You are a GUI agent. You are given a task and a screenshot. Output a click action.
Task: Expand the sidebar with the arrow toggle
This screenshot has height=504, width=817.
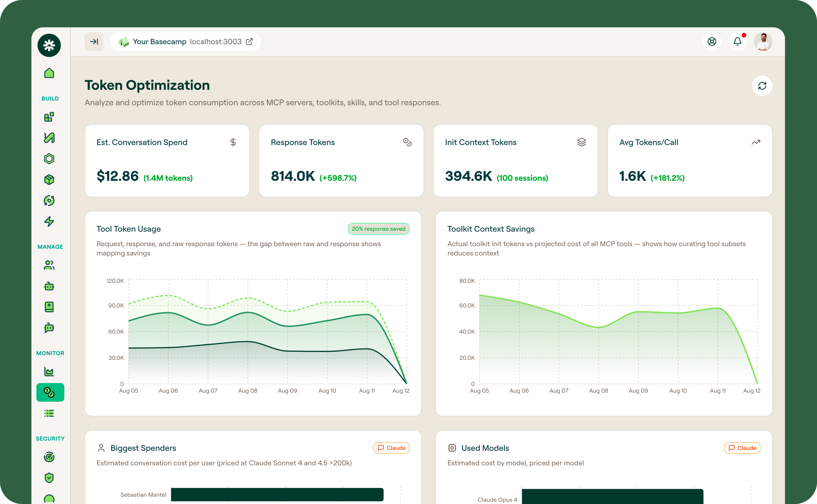tap(94, 42)
